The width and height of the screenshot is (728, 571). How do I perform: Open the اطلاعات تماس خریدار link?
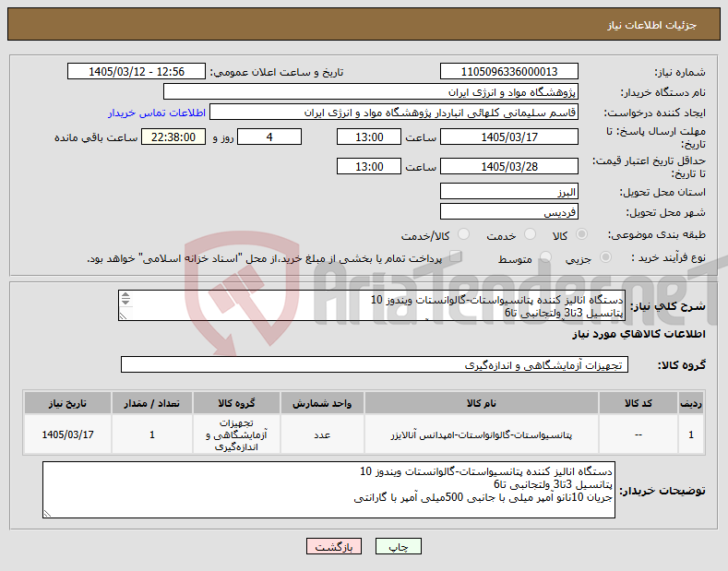157,113
